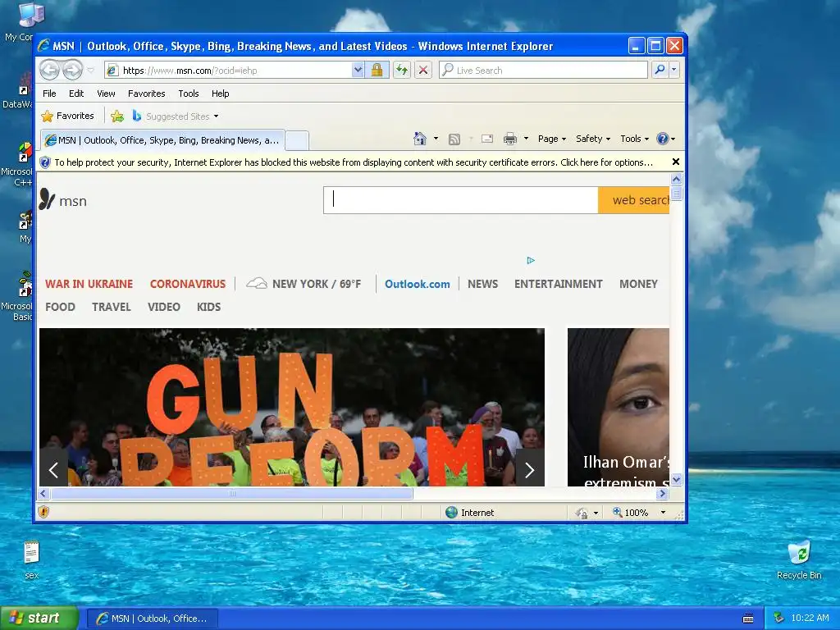Open the Favorites center star button
Screen dimensions: 840x630
coord(67,116)
